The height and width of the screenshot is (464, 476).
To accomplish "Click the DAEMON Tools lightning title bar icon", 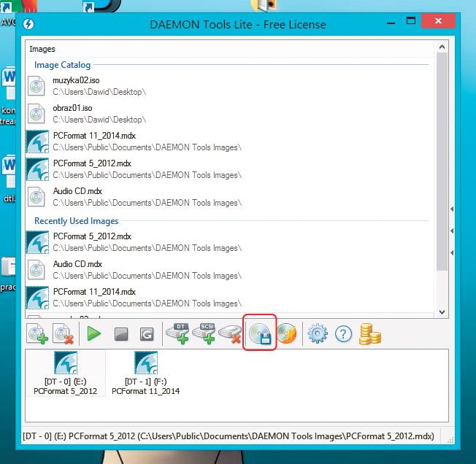I will (x=30, y=24).
